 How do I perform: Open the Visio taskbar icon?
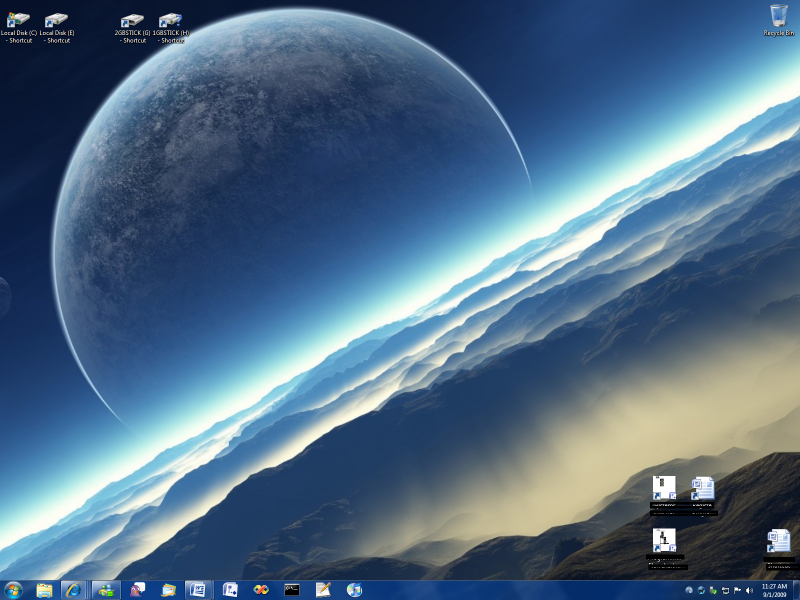click(230, 590)
